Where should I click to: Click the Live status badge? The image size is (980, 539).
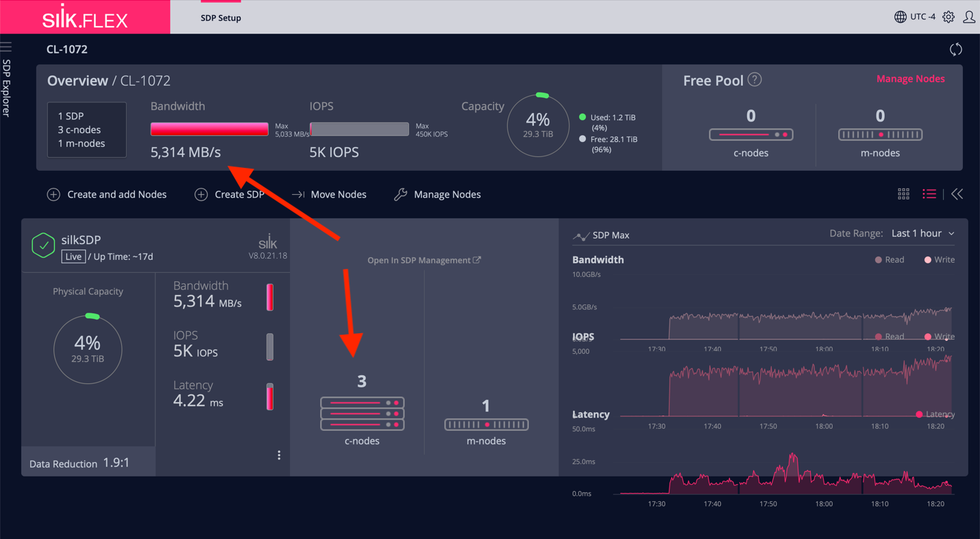(73, 256)
